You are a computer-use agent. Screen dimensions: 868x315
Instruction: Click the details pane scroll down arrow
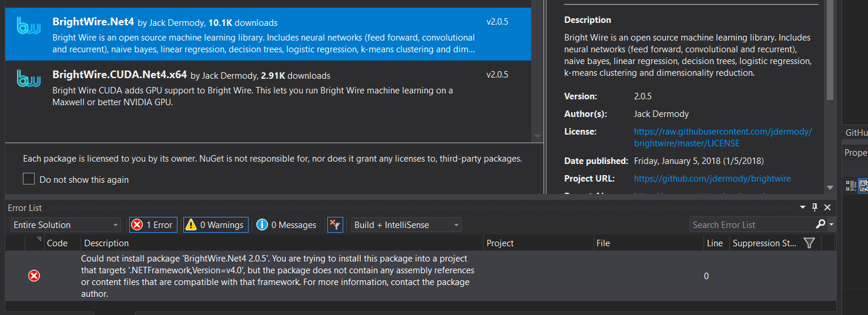coord(830,187)
